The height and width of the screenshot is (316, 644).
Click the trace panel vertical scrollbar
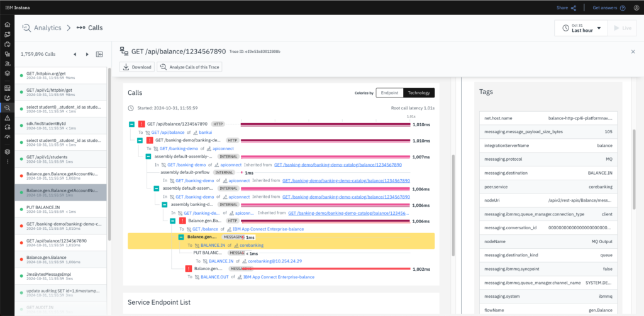pyautogui.click(x=453, y=205)
